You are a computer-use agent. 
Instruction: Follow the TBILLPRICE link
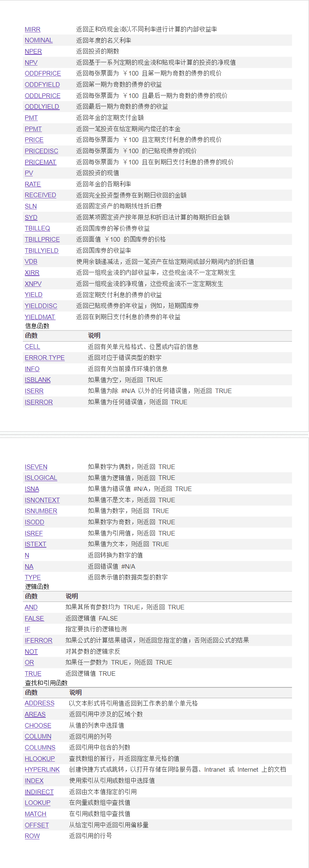[42, 240]
